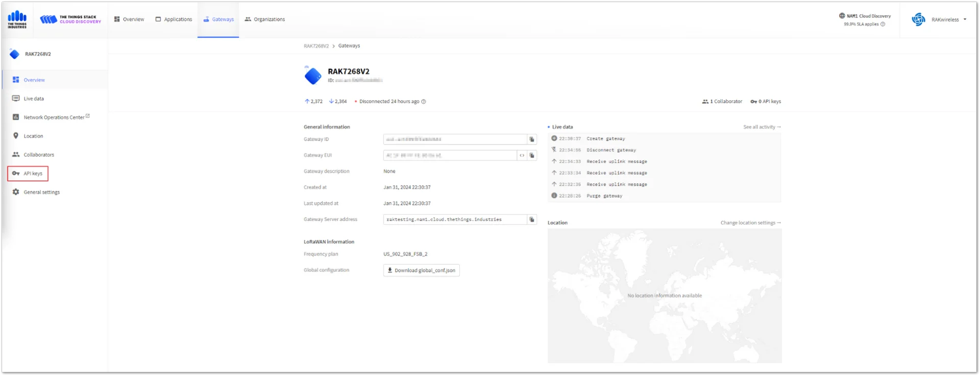Copy the Gateway ID to clipboard
Image resolution: width=980 pixels, height=376 pixels.
532,139
